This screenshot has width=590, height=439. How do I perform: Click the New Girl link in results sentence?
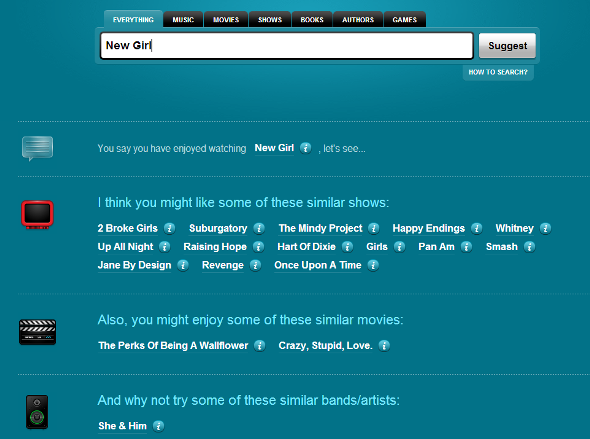pyautogui.click(x=274, y=148)
